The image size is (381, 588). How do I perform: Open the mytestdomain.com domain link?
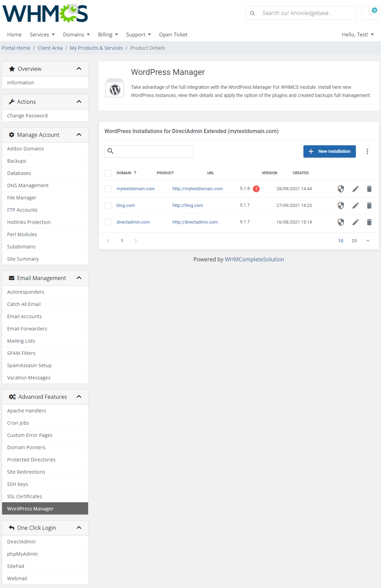(135, 189)
